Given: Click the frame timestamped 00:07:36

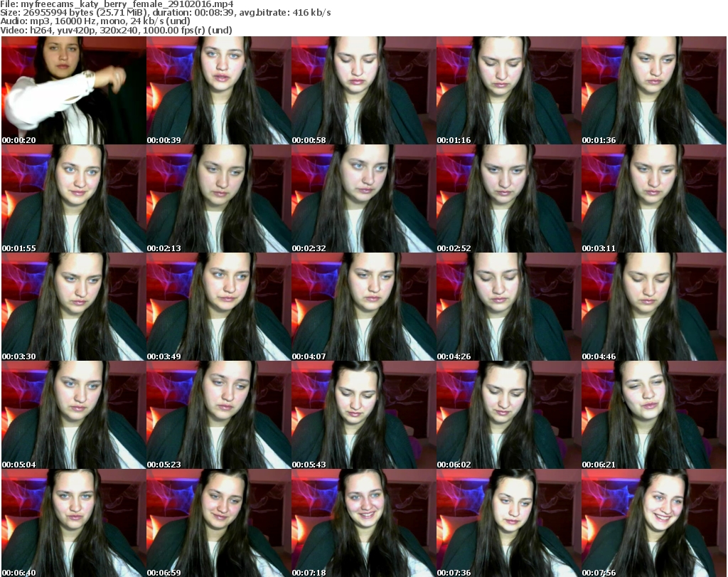Looking at the screenshot, I should tap(508, 523).
